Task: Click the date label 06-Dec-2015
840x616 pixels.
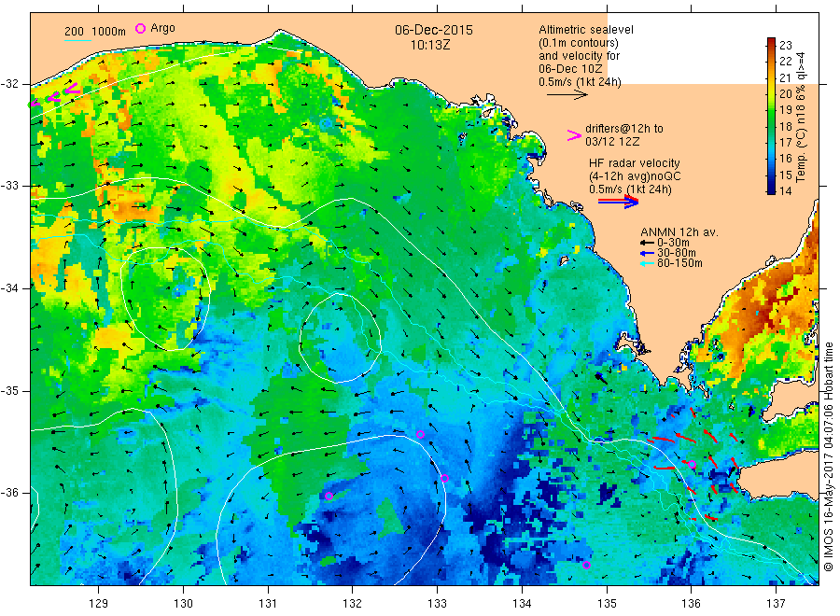Action: (x=434, y=30)
